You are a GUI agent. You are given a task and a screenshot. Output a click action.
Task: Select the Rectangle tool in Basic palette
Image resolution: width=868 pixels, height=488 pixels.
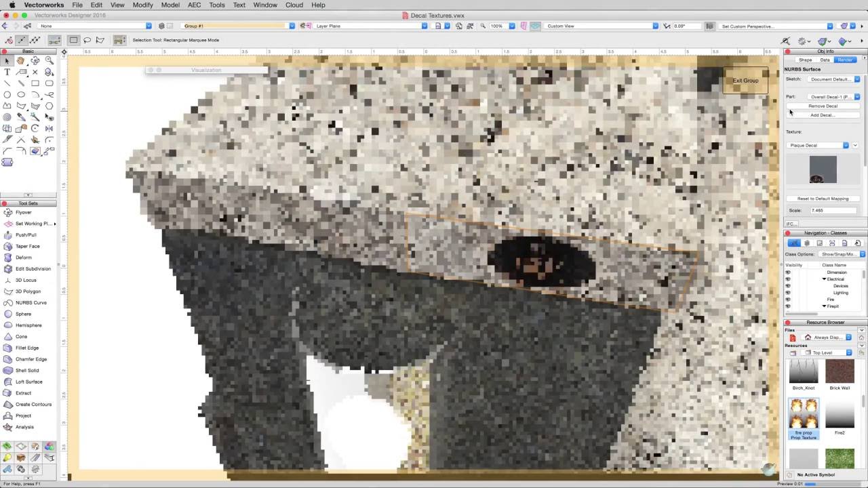[x=35, y=83]
